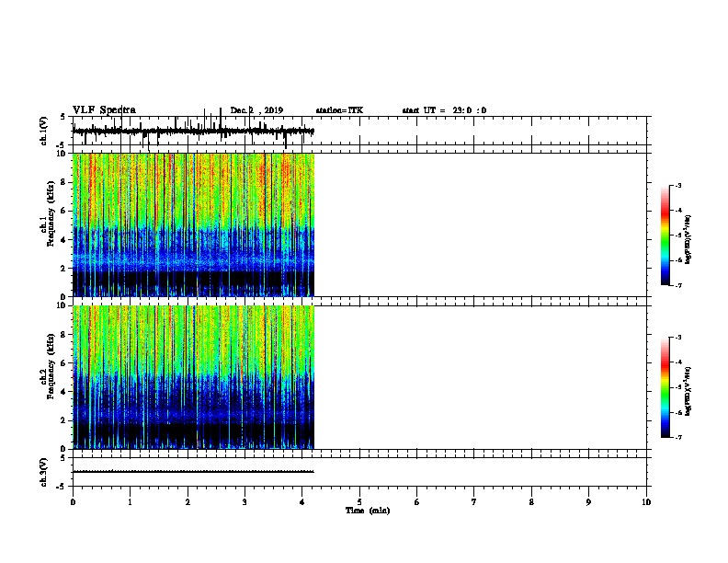The height and width of the screenshot is (563, 728).
Task: Click the ch.2 Frequency (kHz) axis label
Action: (x=48, y=366)
